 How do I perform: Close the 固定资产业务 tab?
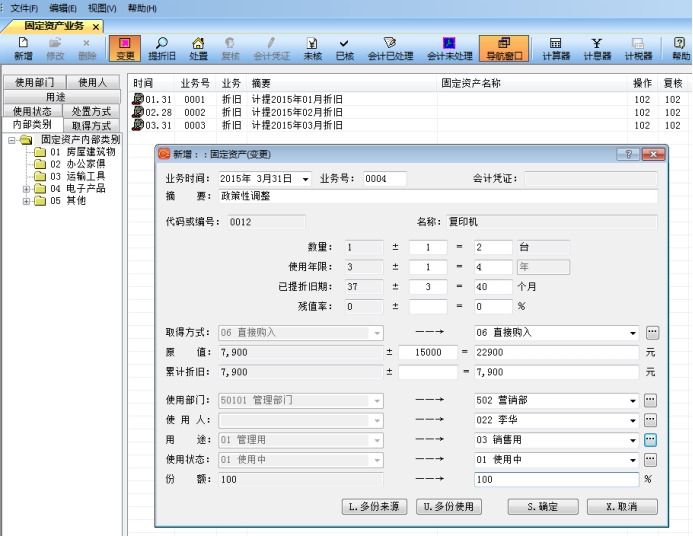(x=96, y=27)
